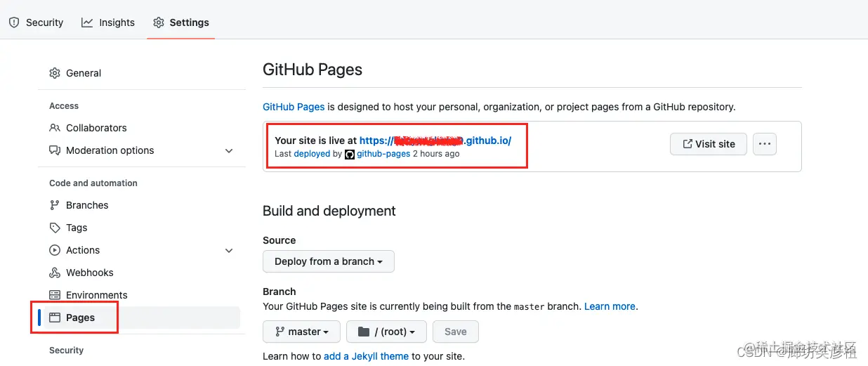The image size is (868, 366).
Task: Click the Branch label
Action: pos(280,292)
